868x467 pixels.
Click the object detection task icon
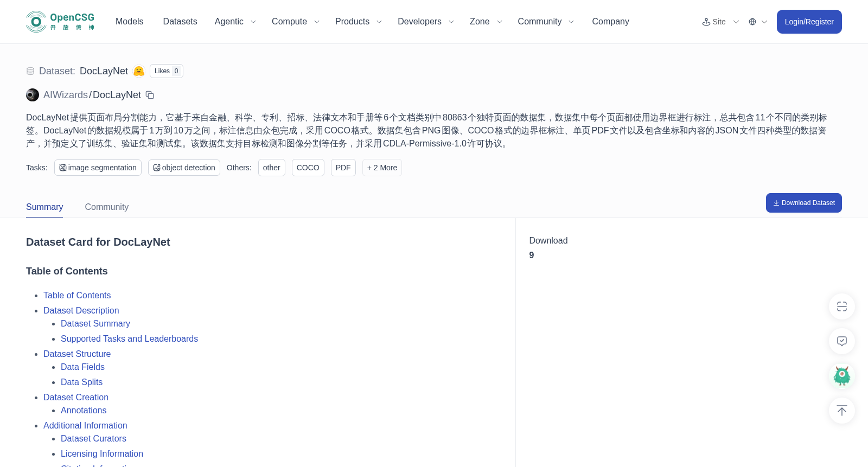pyautogui.click(x=157, y=168)
